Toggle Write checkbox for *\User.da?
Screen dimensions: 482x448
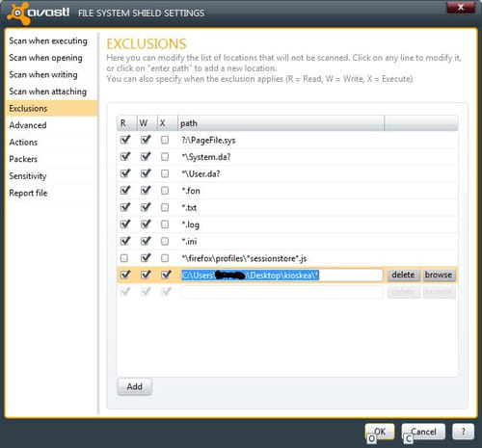click(x=146, y=173)
